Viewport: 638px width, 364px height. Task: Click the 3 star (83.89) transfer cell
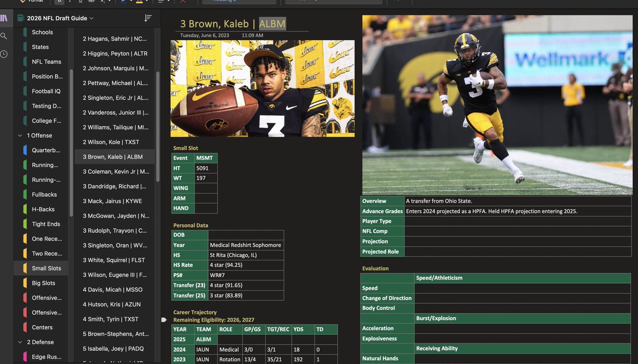(x=246, y=295)
